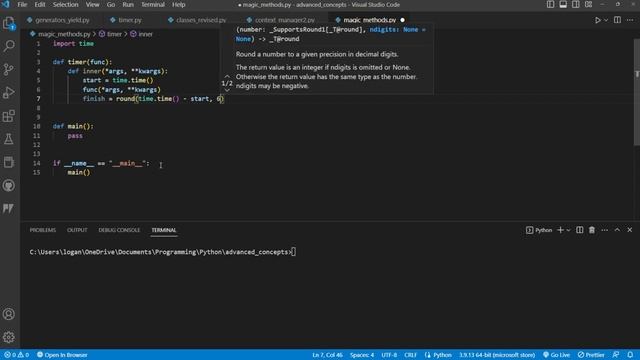Select the Python terminal profile label

click(x=539, y=230)
